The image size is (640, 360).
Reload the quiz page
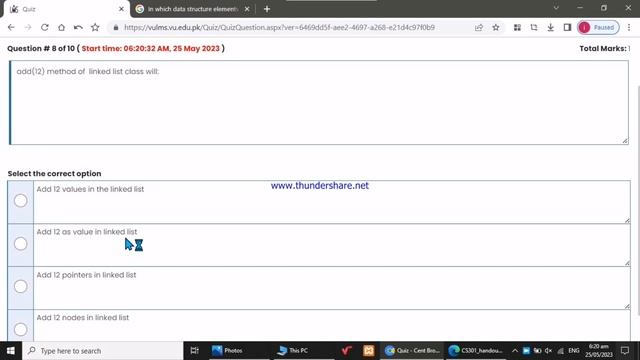coord(44,27)
